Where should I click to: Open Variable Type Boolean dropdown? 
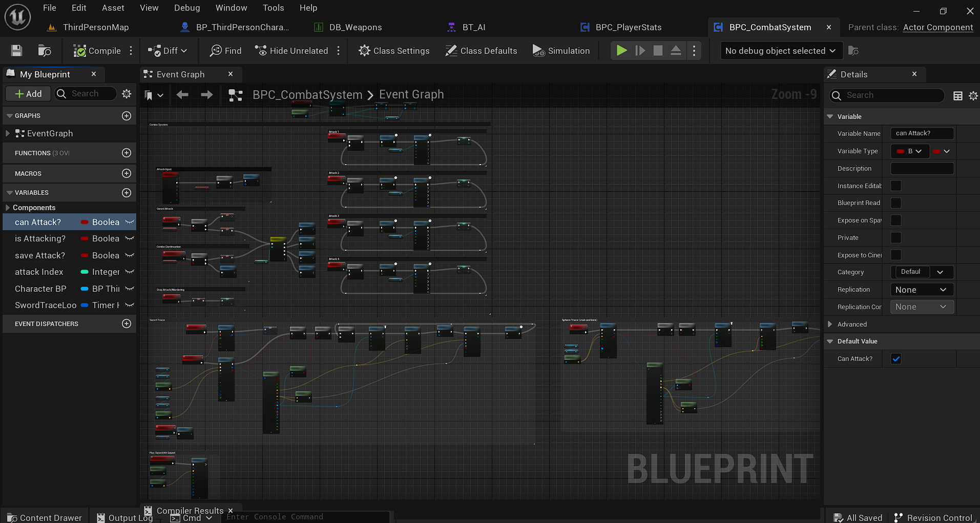(910, 151)
